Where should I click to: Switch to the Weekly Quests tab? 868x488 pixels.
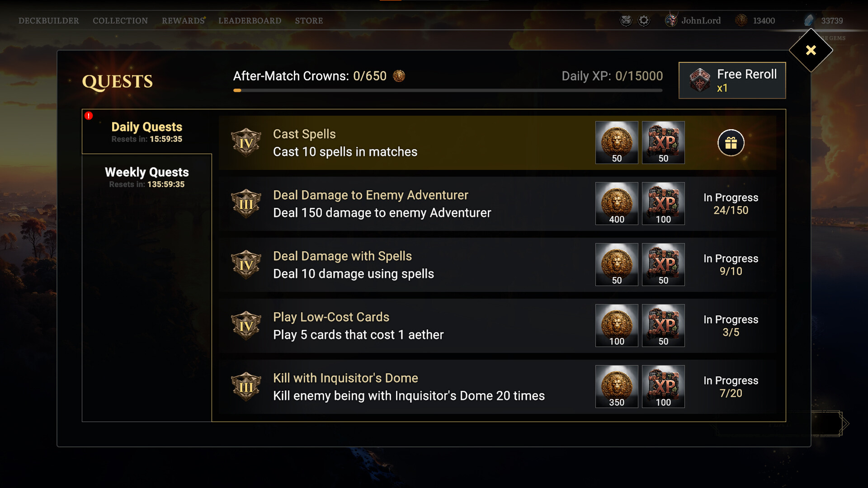[146, 177]
